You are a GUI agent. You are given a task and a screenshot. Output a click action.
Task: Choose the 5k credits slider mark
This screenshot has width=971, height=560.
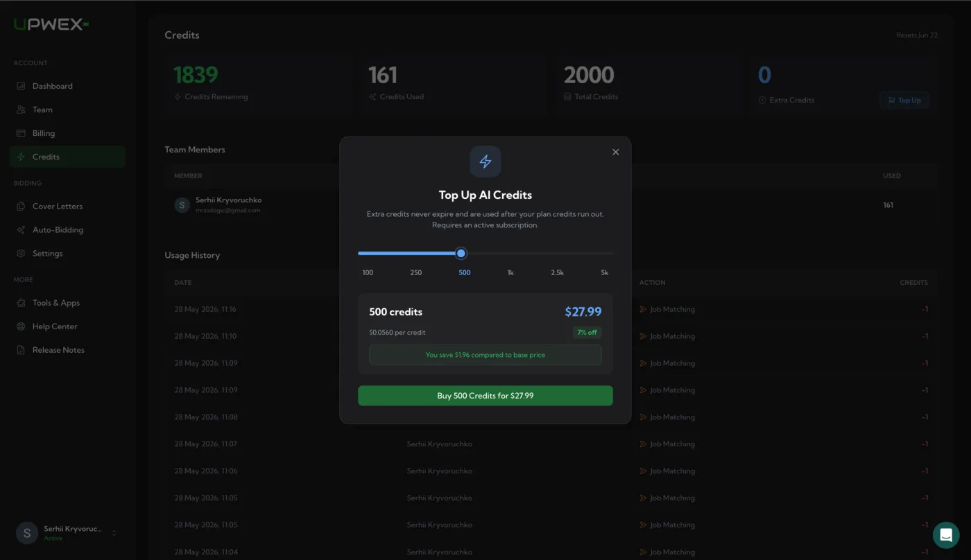pyautogui.click(x=605, y=272)
